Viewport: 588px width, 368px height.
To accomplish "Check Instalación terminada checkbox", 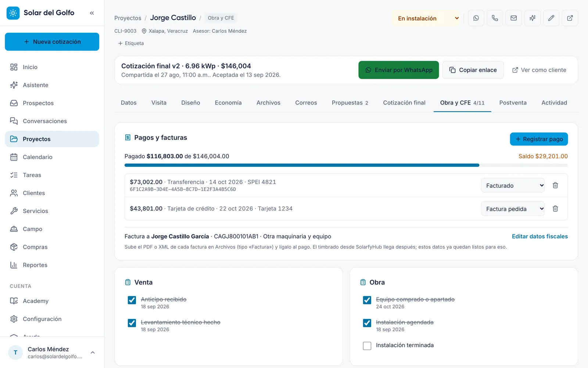I will point(367,346).
